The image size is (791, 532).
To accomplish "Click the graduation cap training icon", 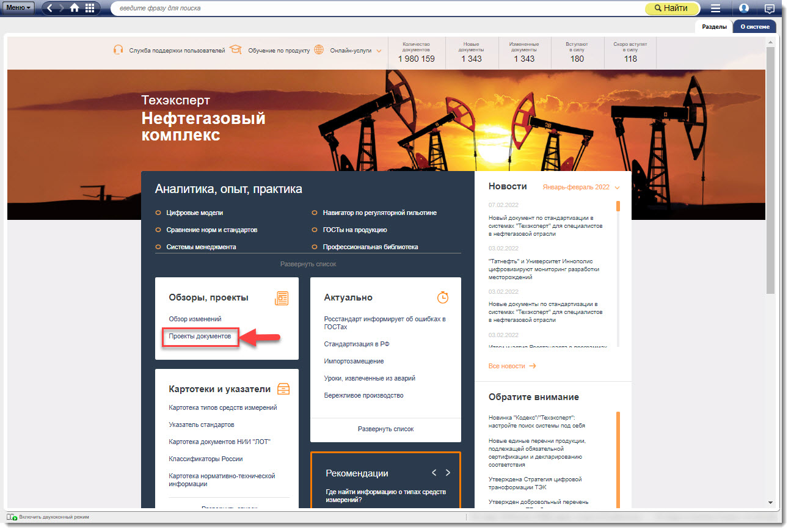I will (237, 50).
